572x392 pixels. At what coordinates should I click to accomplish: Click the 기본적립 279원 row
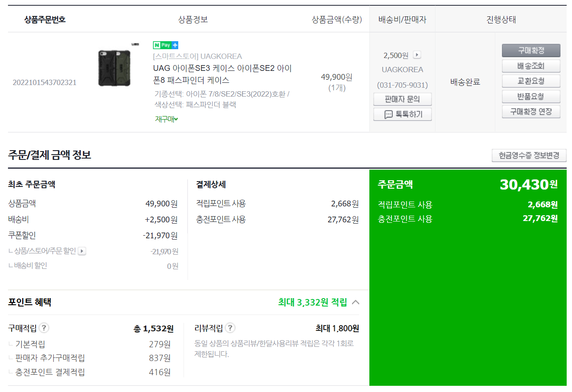click(89, 344)
